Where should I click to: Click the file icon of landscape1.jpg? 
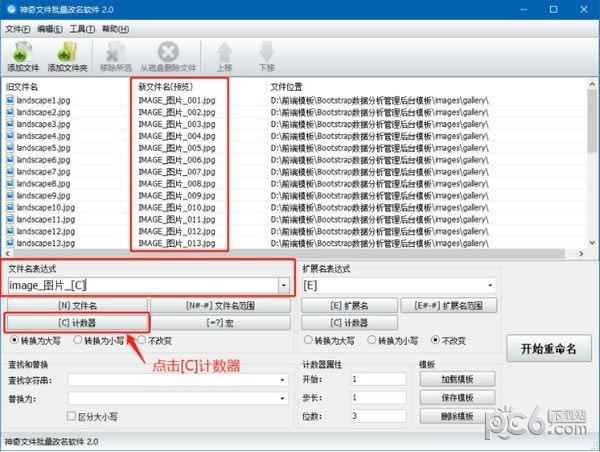pos(10,100)
